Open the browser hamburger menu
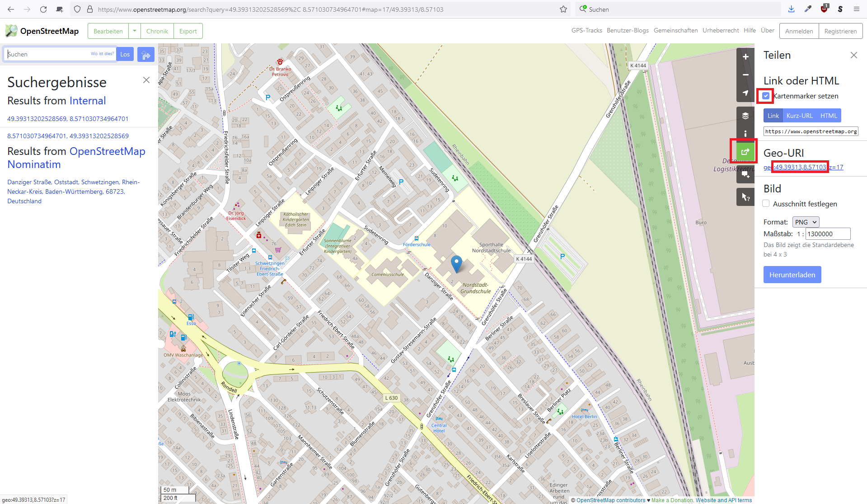This screenshot has height=504, width=867. [x=856, y=9]
